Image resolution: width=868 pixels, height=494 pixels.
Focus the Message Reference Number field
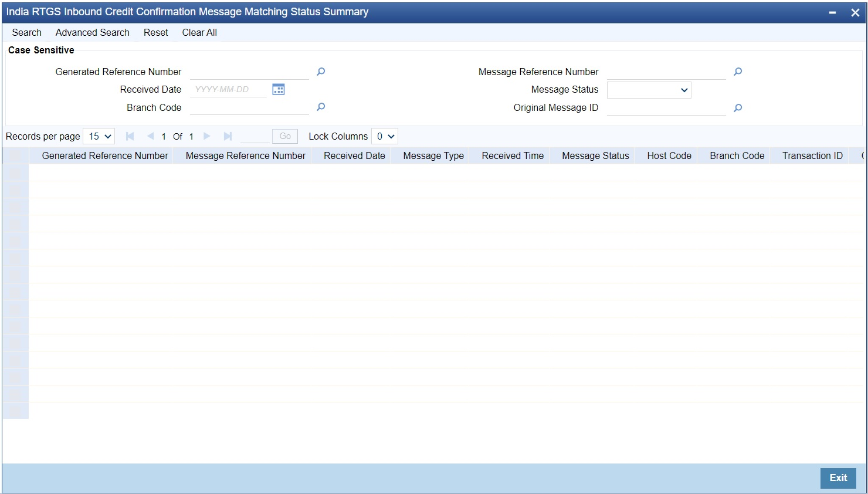pos(666,72)
